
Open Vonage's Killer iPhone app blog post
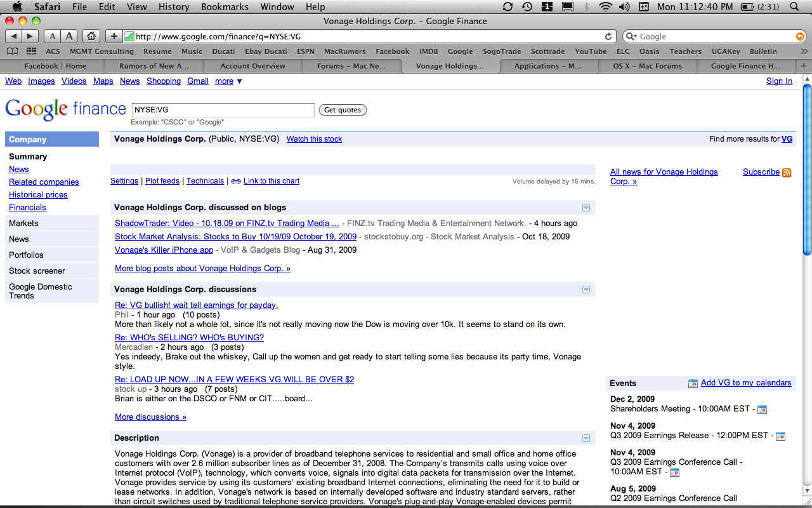164,250
